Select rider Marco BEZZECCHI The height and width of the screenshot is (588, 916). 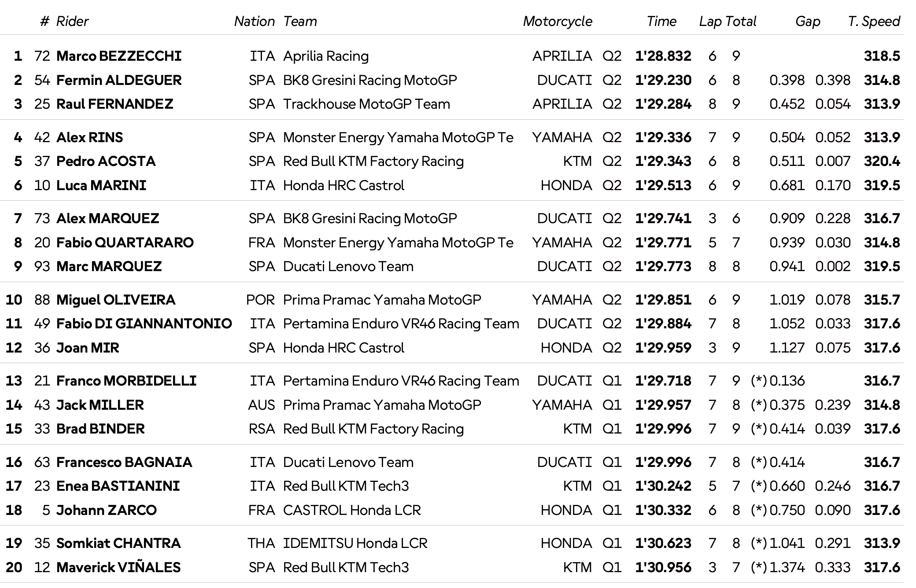coord(119,56)
